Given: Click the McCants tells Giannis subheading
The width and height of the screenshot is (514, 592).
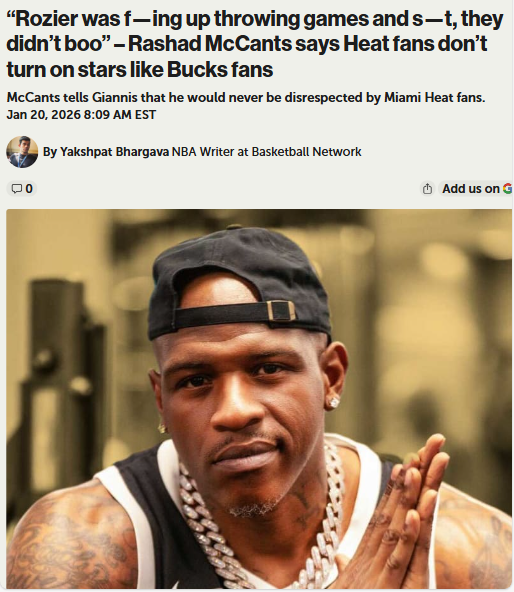Looking at the screenshot, I should pyautogui.click(x=246, y=98).
